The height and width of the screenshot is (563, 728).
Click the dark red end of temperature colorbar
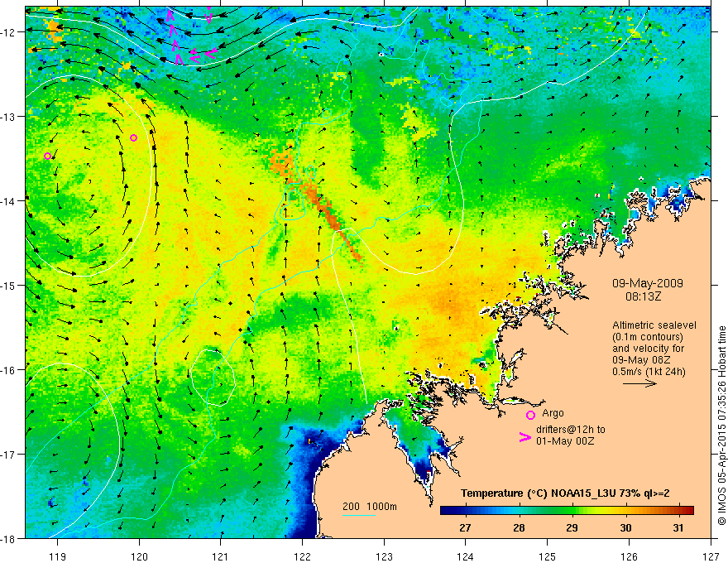[689, 510]
